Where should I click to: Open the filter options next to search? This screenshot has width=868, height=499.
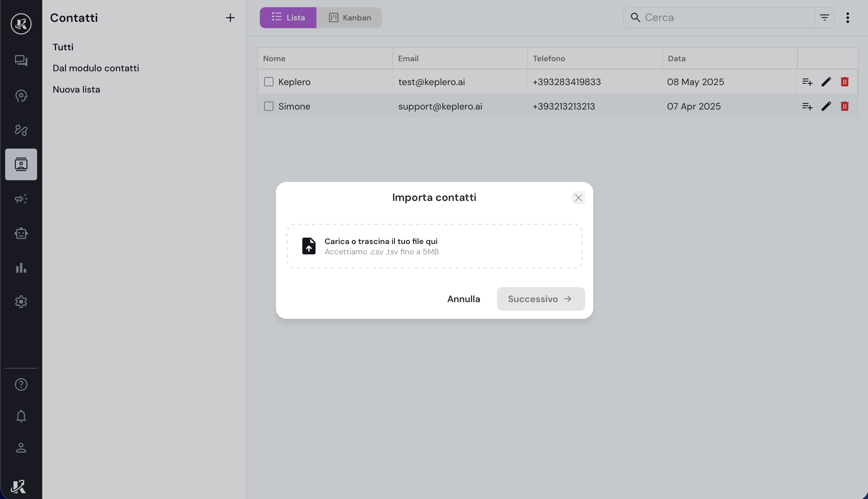(824, 18)
